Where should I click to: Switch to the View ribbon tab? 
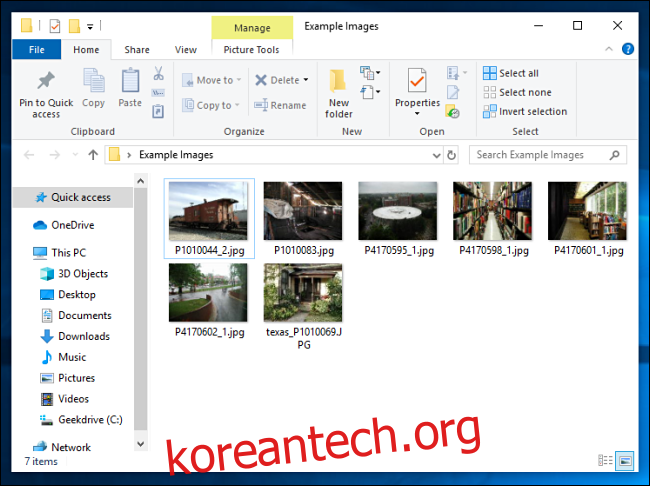click(186, 49)
